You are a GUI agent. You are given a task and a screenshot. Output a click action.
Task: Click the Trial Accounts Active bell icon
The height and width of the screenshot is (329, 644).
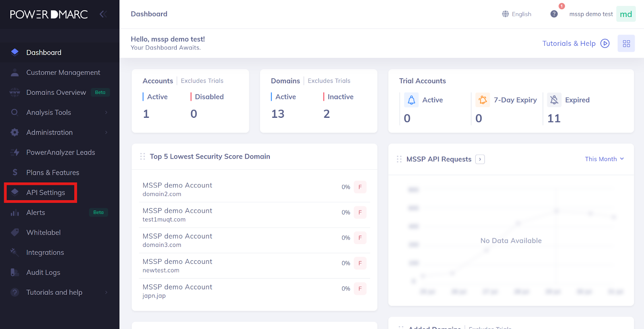click(x=411, y=100)
